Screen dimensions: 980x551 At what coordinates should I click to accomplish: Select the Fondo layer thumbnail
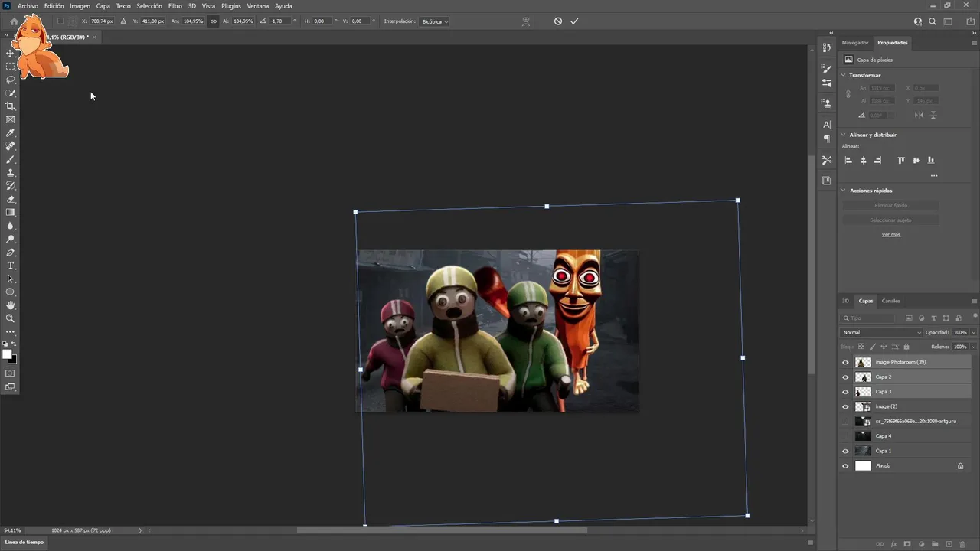[x=863, y=465]
